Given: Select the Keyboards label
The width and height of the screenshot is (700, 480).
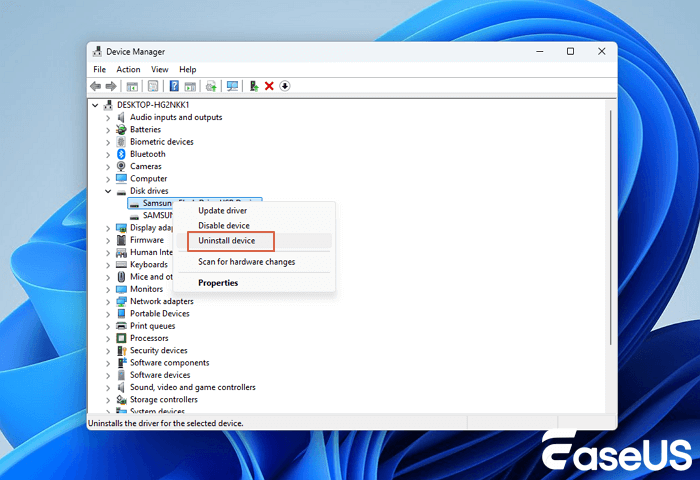Looking at the screenshot, I should click(x=149, y=264).
